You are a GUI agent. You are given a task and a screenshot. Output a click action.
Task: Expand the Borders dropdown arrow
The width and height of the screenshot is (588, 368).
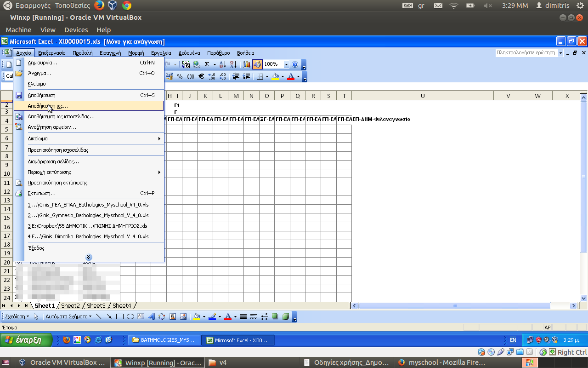click(267, 76)
